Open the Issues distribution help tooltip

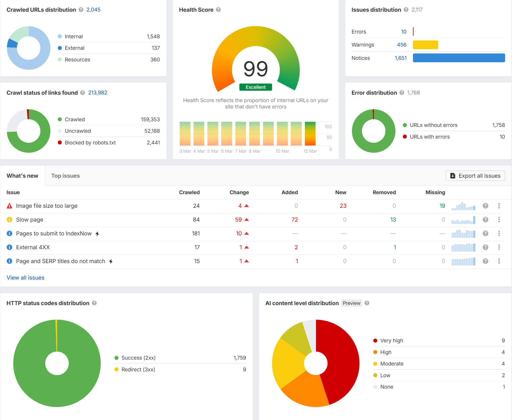tap(406, 10)
